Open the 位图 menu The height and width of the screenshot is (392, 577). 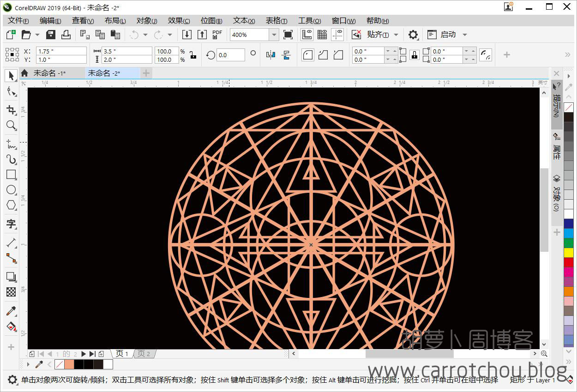(211, 21)
